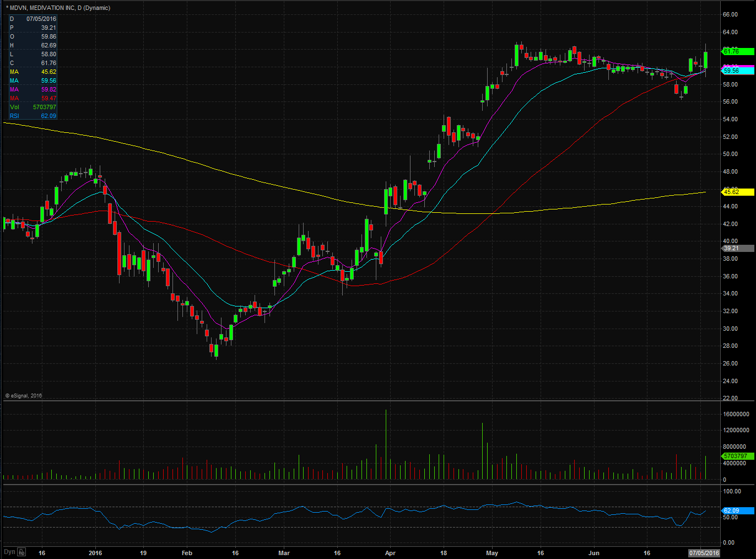Click the Feb label on the time axis
The height and width of the screenshot is (559, 756).
pyautogui.click(x=187, y=553)
